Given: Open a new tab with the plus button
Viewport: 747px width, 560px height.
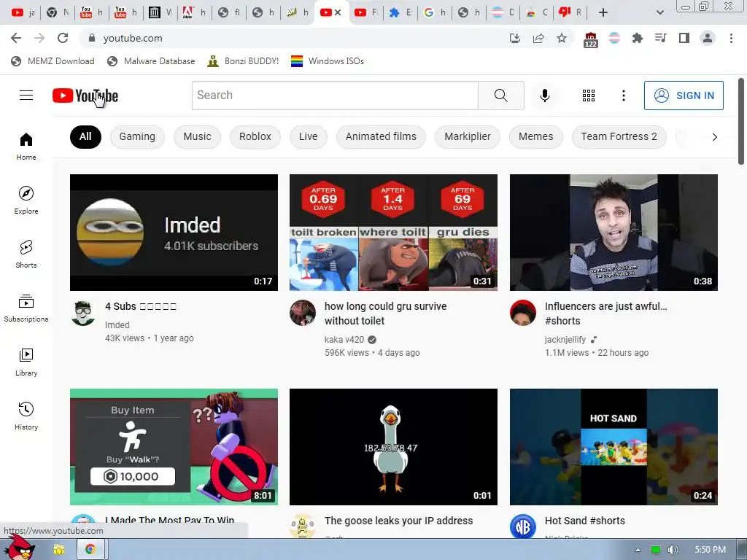Looking at the screenshot, I should pos(603,12).
